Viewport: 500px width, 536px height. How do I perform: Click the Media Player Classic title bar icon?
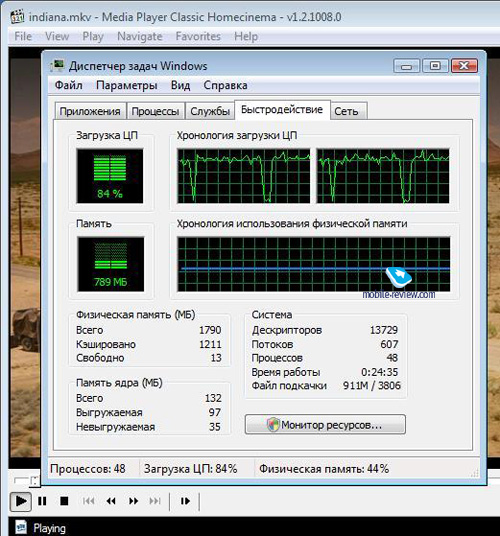[17, 17]
